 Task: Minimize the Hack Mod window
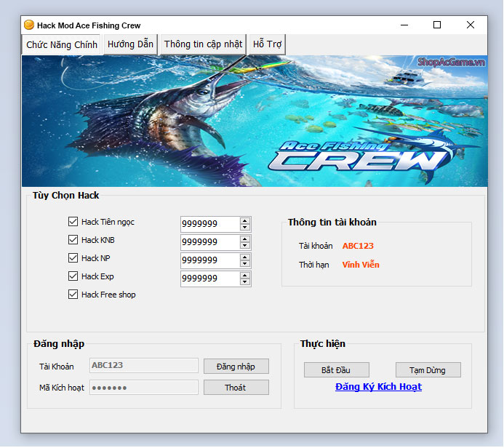(404, 25)
